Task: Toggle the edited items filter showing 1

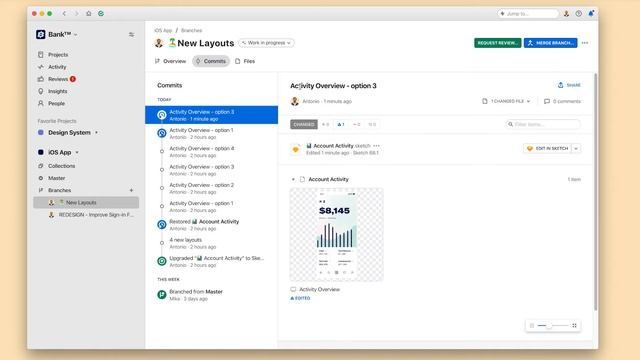Action: [x=341, y=124]
